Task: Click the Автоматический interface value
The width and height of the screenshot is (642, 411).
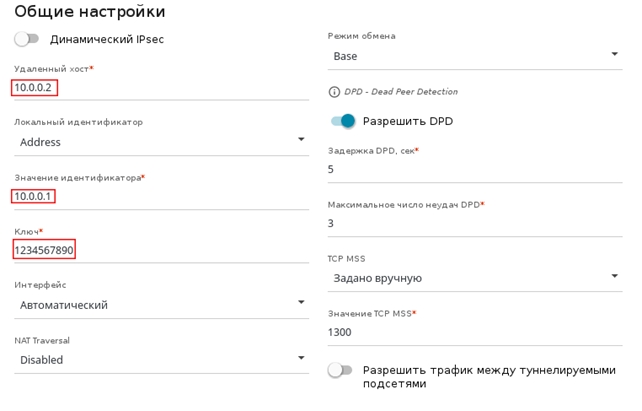Action: click(x=64, y=305)
